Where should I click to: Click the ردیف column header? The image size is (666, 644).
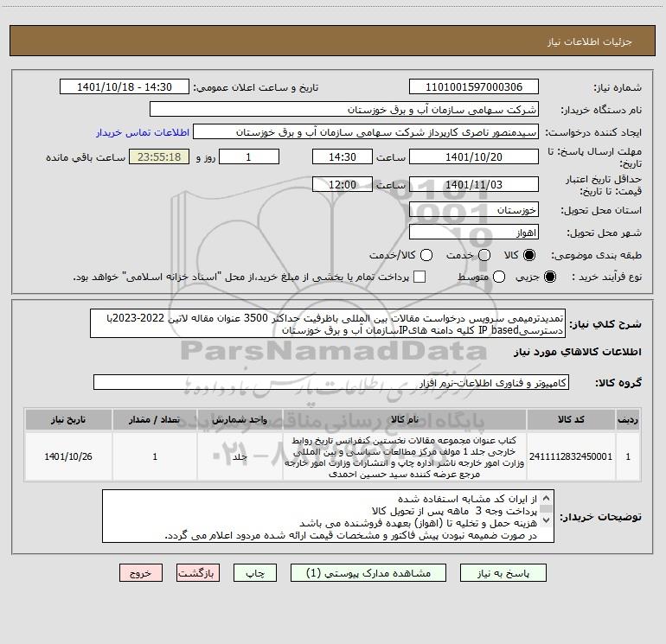tap(628, 420)
